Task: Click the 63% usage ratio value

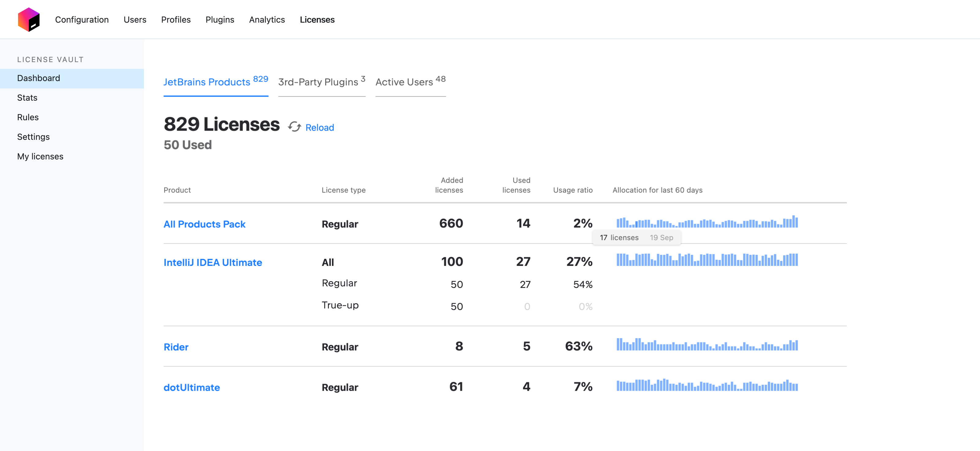Action: point(579,346)
